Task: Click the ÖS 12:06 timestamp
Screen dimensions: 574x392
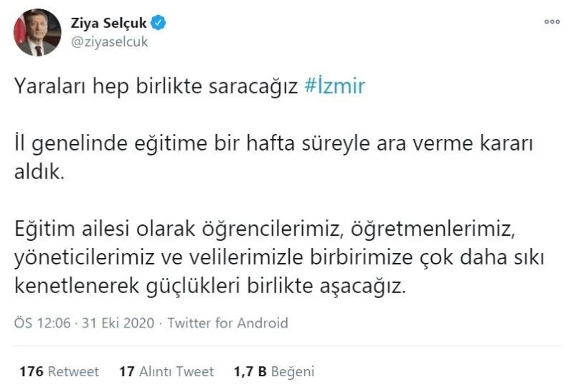Action: click(x=43, y=323)
